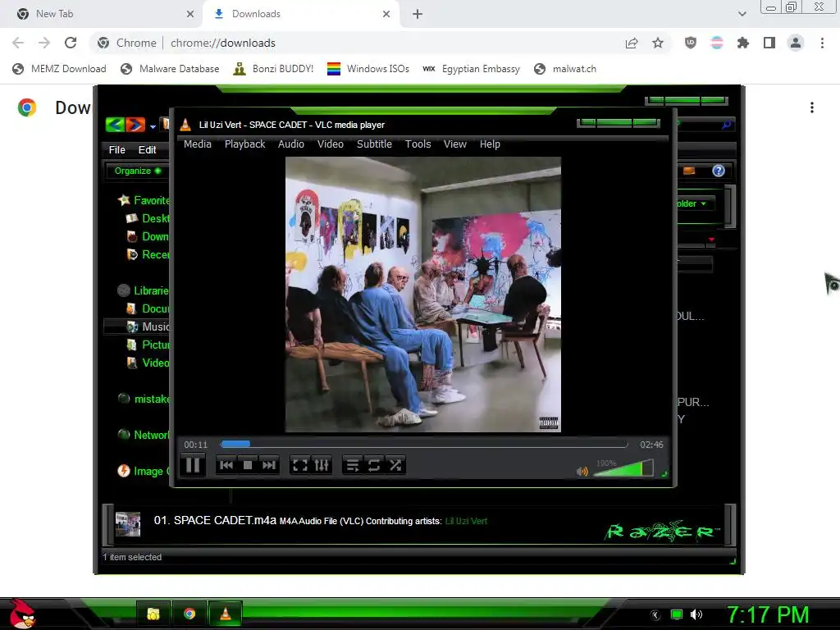Go forward in Explorer with orange arrow

point(135,125)
